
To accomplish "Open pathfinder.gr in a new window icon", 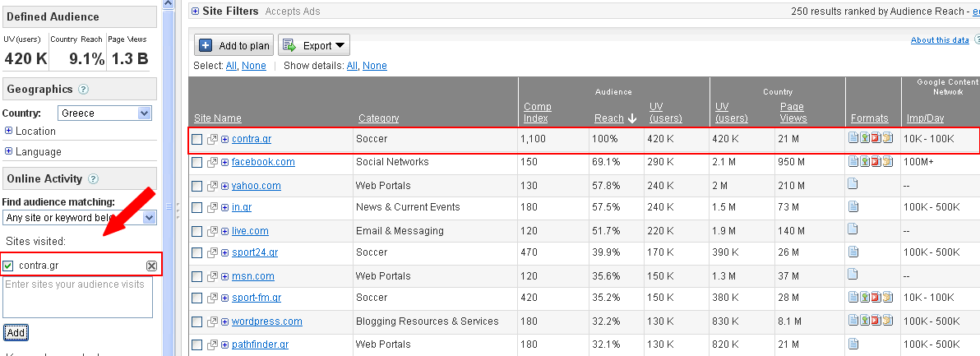I will 212,344.
